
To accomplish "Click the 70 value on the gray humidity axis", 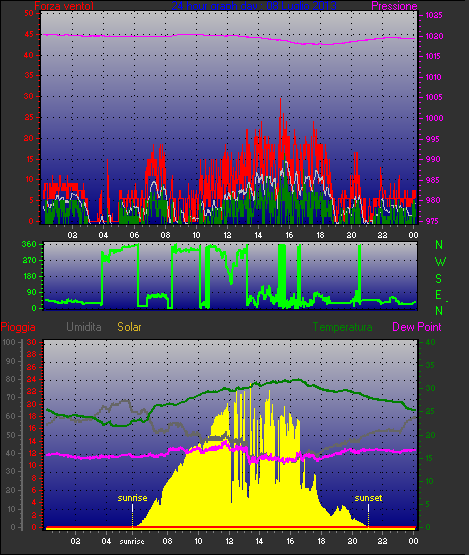I will pos(11,397).
